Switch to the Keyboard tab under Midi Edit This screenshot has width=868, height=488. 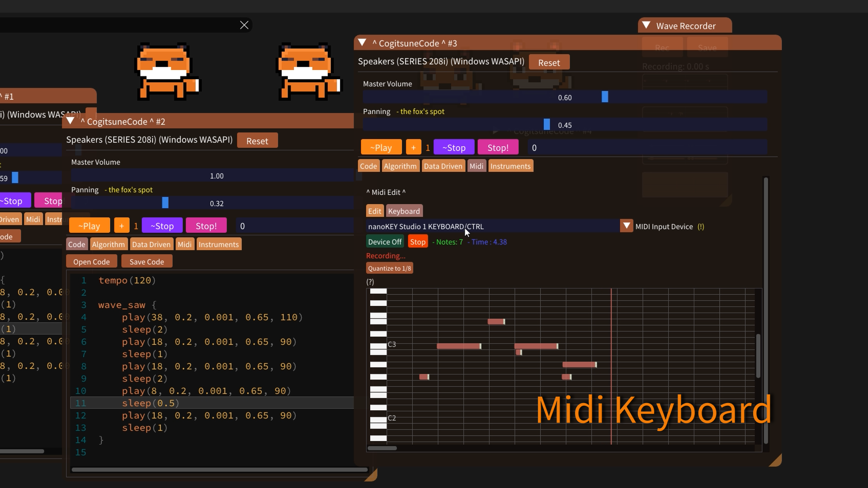pos(404,211)
